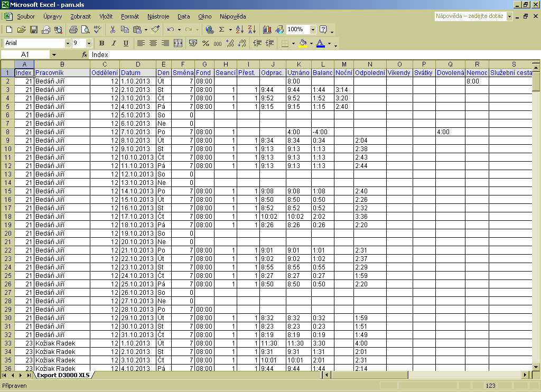Apply blue font color

coord(321,43)
